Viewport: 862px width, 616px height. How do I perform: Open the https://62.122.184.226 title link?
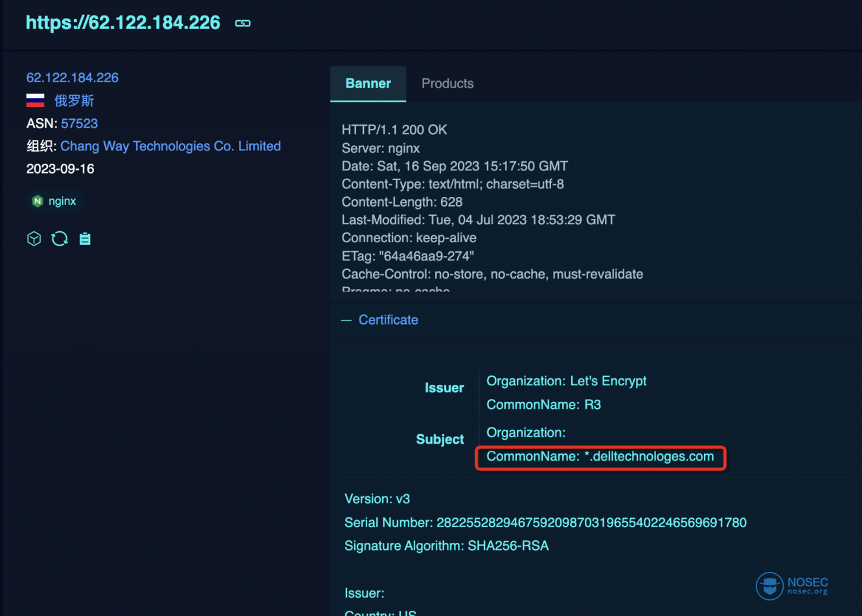(123, 23)
